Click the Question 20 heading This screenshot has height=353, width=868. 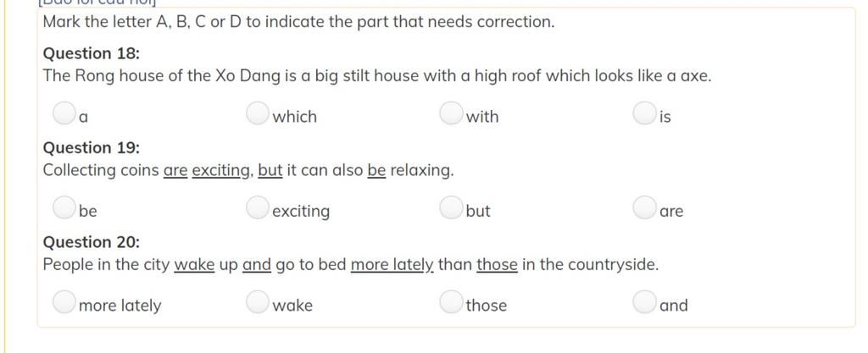tap(92, 242)
